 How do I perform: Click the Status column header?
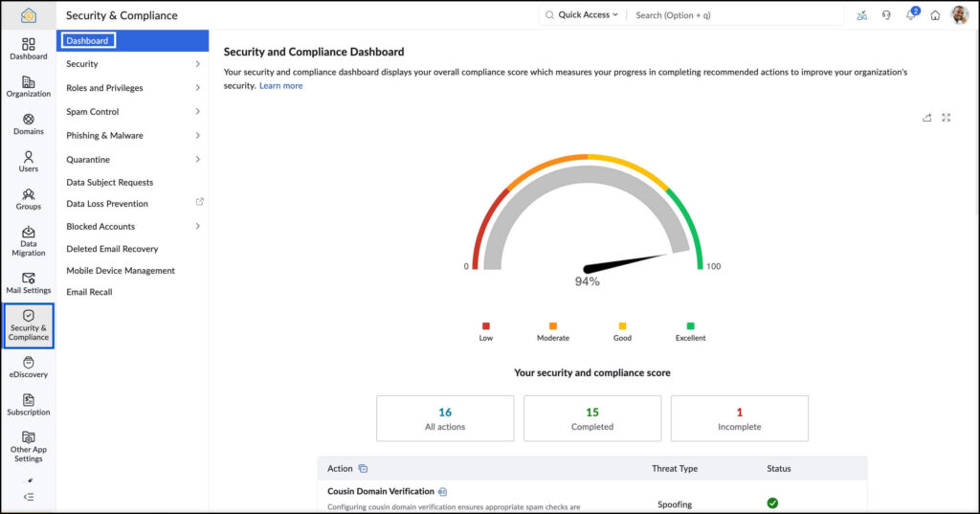coord(779,468)
